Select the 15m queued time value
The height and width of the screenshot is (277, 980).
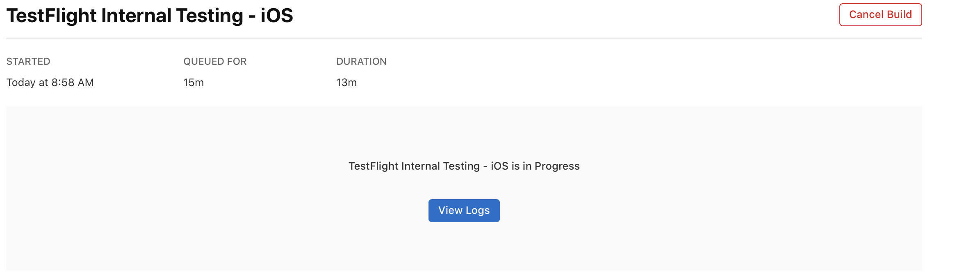coord(194,82)
